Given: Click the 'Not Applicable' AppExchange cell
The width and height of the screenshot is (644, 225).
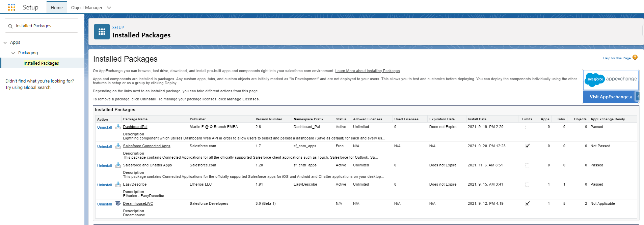Looking at the screenshot, I should (x=602, y=203).
